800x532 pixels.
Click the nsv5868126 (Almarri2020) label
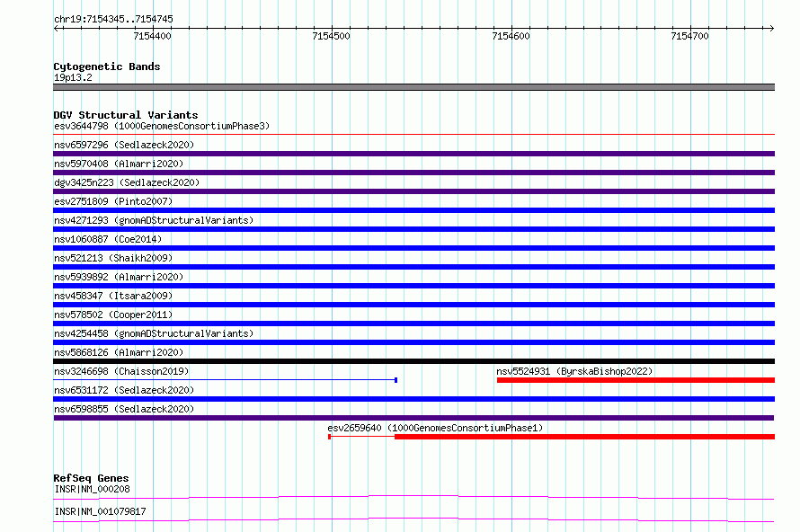click(x=119, y=352)
